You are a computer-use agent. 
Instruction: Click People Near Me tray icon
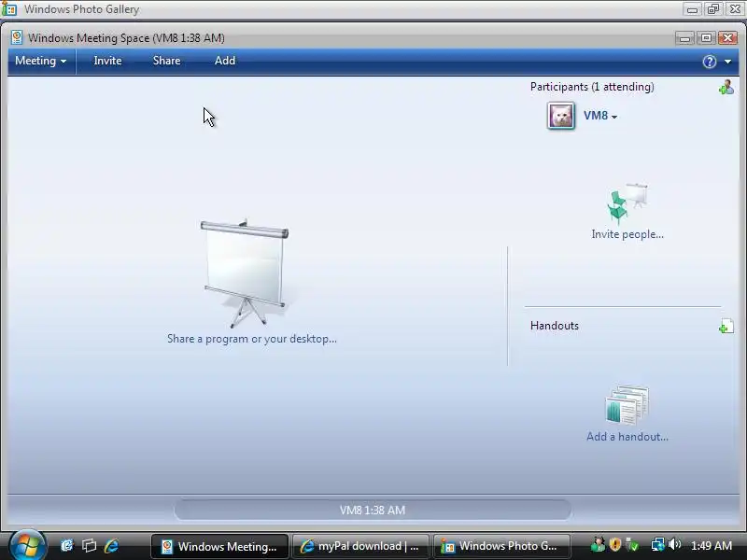pos(598,544)
